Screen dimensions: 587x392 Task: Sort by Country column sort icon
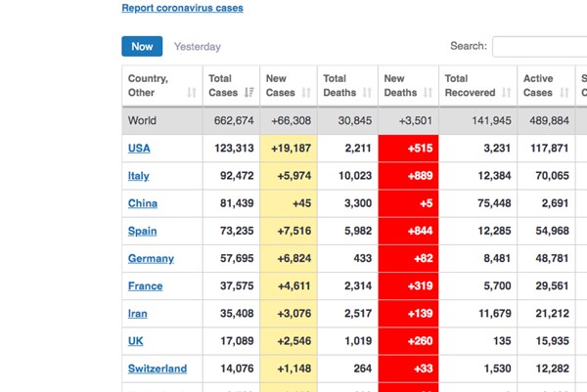point(191,93)
